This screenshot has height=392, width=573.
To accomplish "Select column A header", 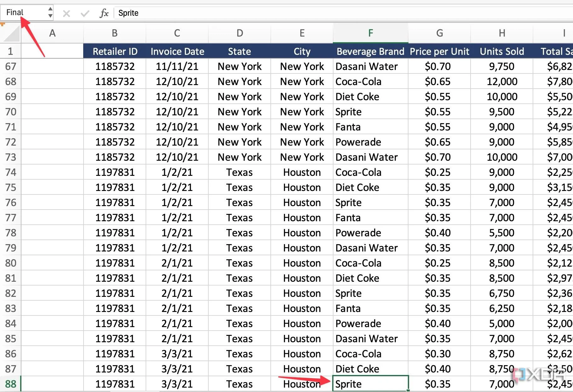I will (52, 33).
